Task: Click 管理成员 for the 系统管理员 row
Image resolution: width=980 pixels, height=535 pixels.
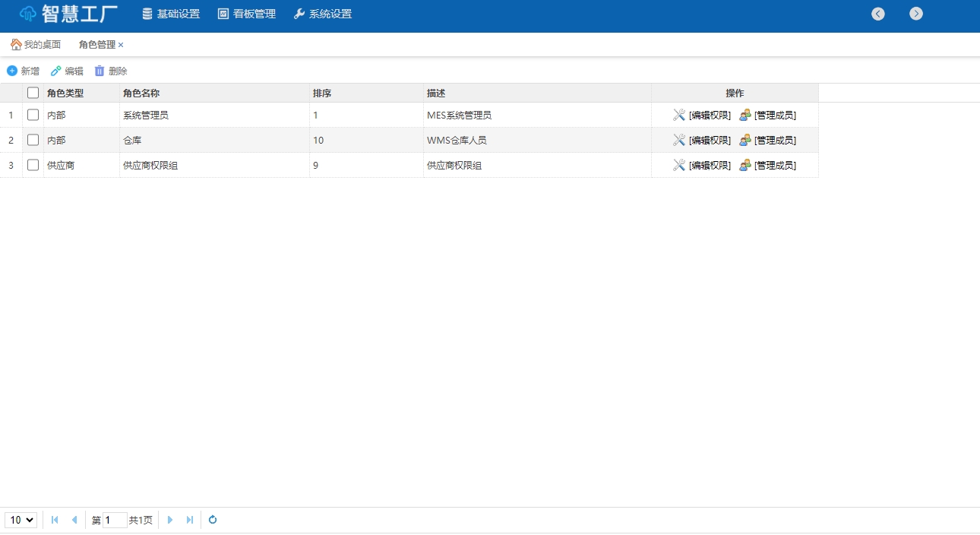Action: pyautogui.click(x=774, y=116)
